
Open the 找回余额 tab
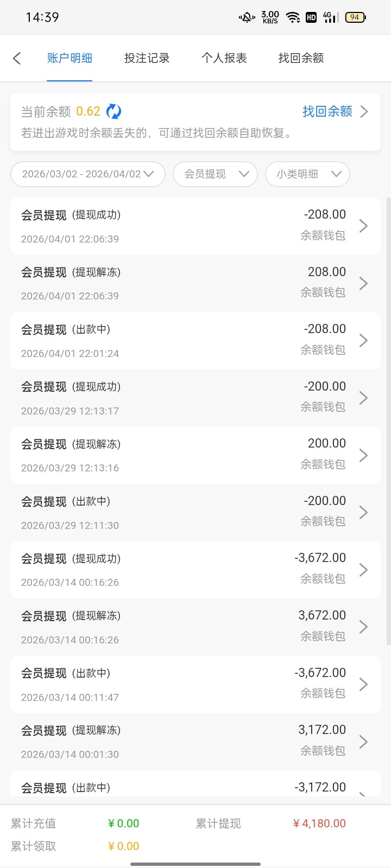point(301,58)
